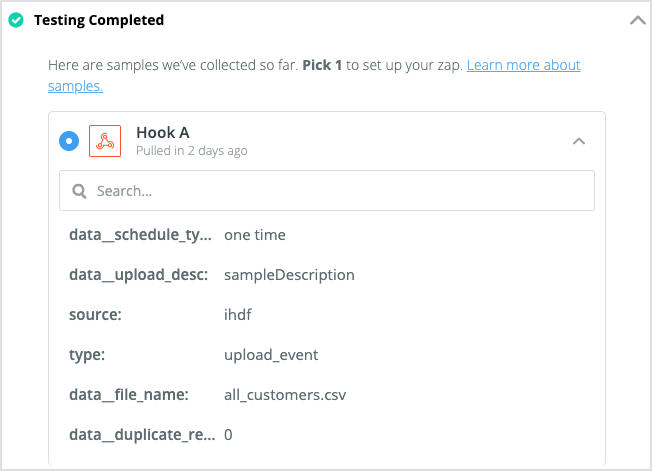Select the data_duplicate_re... field row
Image resolution: width=652 pixels, height=471 pixels.
(x=327, y=434)
